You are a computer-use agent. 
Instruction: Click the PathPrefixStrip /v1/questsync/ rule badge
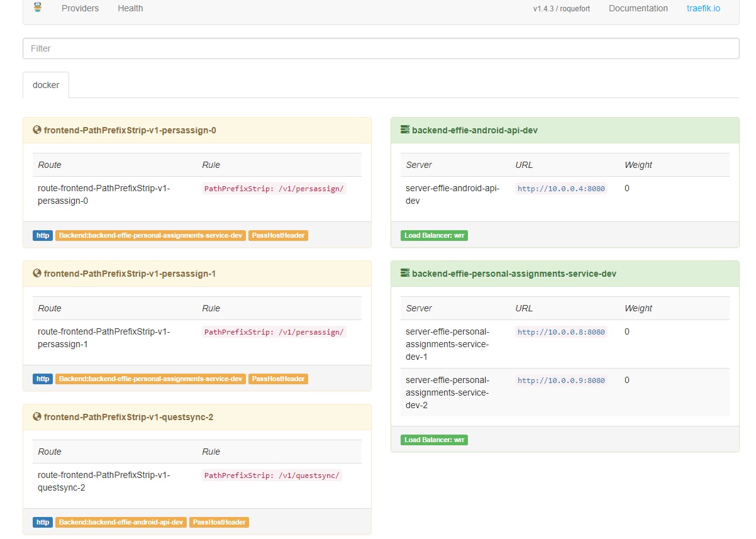tap(272, 475)
